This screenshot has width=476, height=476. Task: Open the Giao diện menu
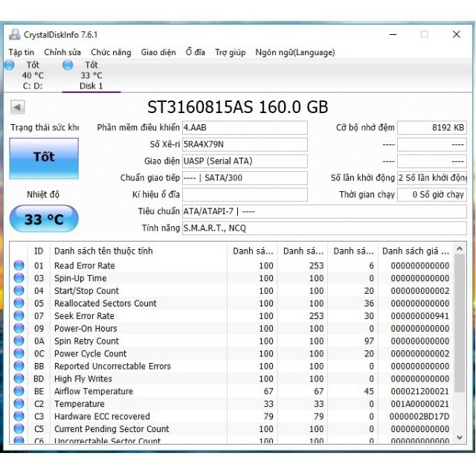point(158,53)
